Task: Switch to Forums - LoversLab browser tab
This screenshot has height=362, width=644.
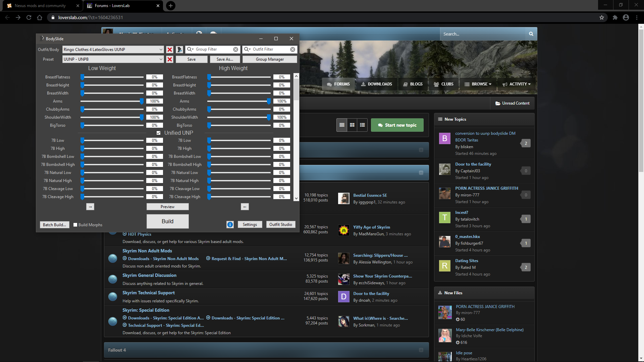Action: point(123,6)
